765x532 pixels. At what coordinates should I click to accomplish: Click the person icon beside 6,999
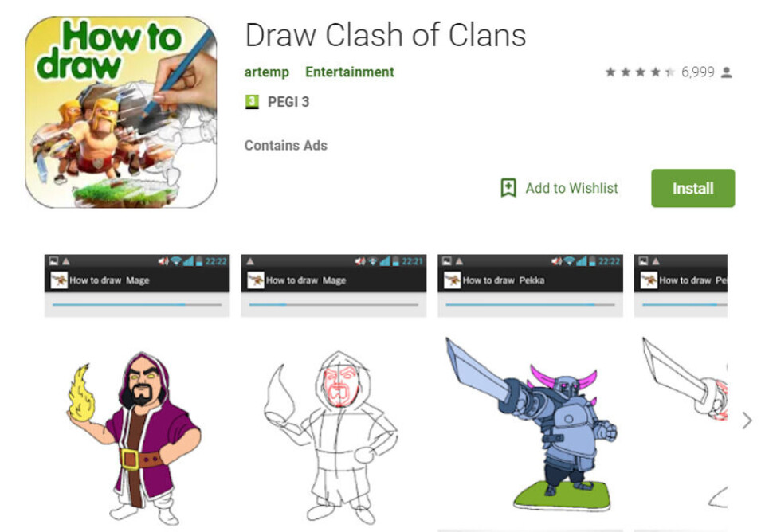pyautogui.click(x=727, y=72)
